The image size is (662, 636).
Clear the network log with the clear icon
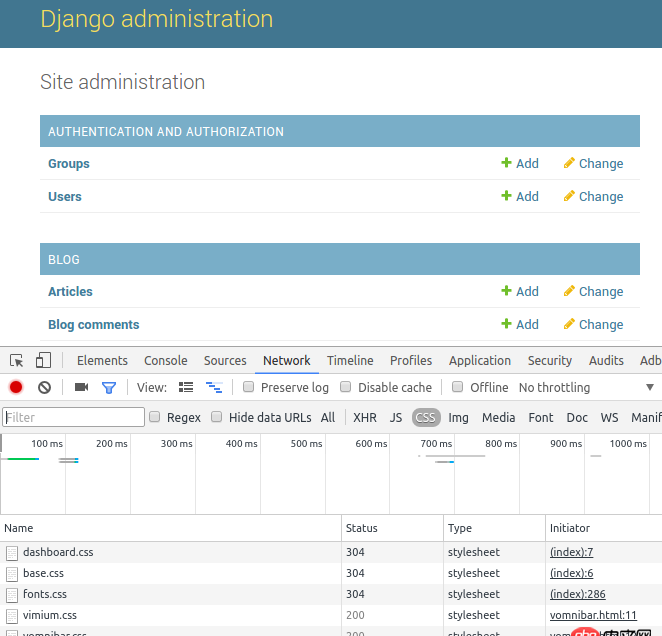(44, 387)
